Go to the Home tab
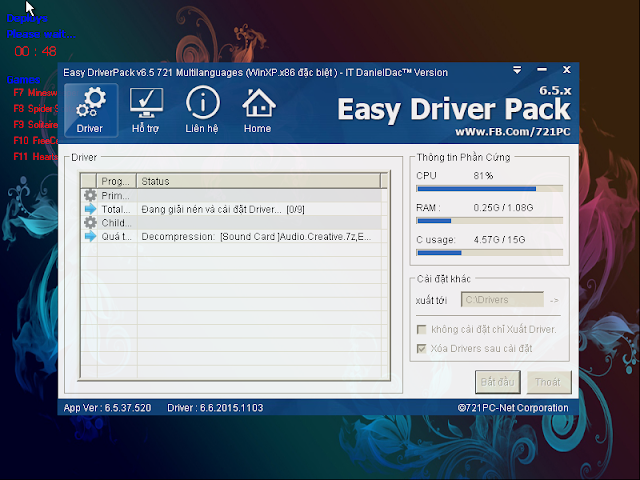The height and width of the screenshot is (480, 640). pos(258,110)
